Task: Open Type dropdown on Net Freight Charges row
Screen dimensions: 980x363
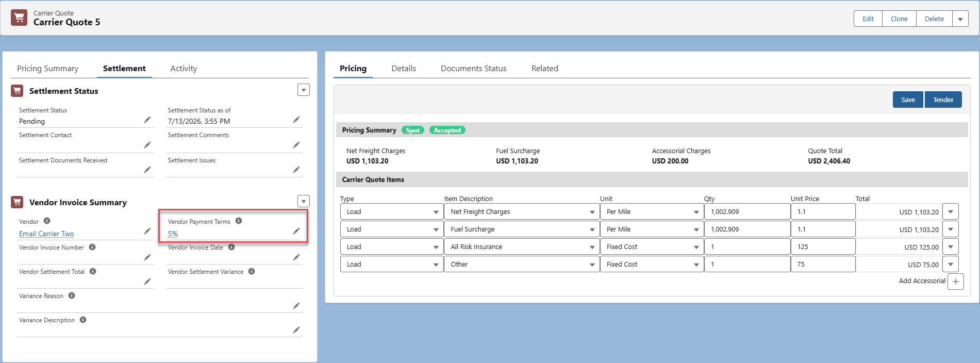Action: [x=392, y=212]
